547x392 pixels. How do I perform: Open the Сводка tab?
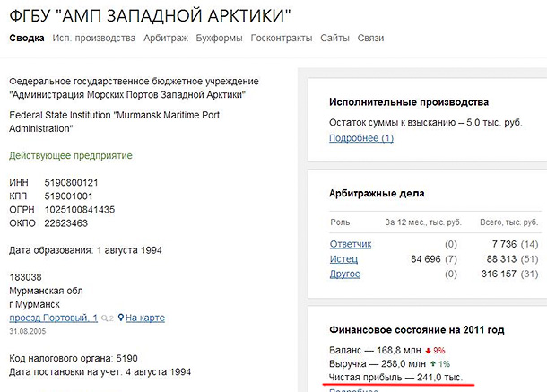(x=26, y=39)
